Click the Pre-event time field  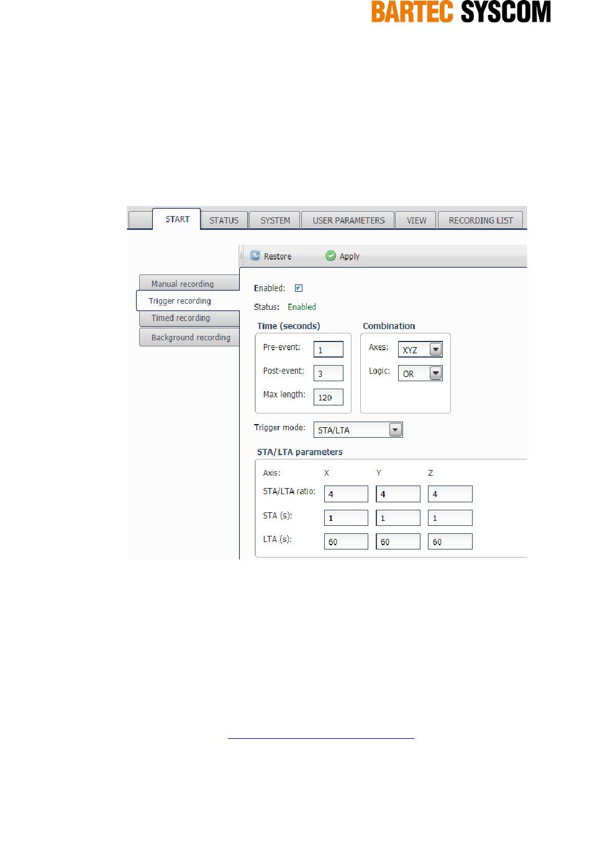(328, 350)
